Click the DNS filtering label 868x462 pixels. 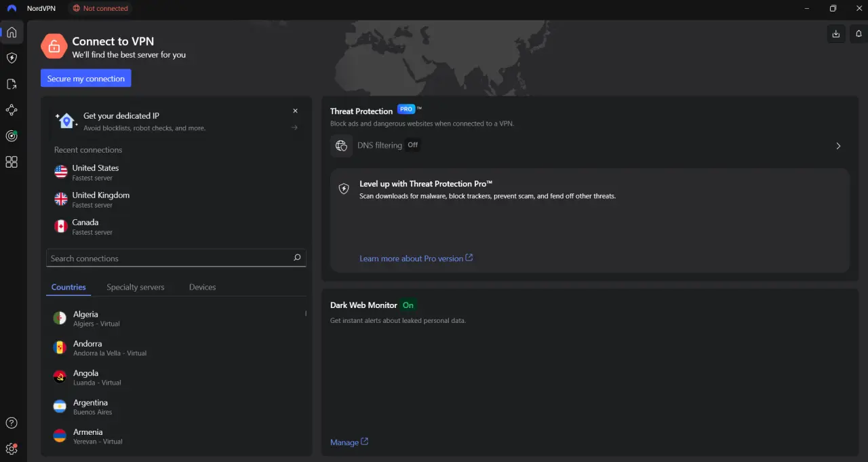tap(380, 145)
